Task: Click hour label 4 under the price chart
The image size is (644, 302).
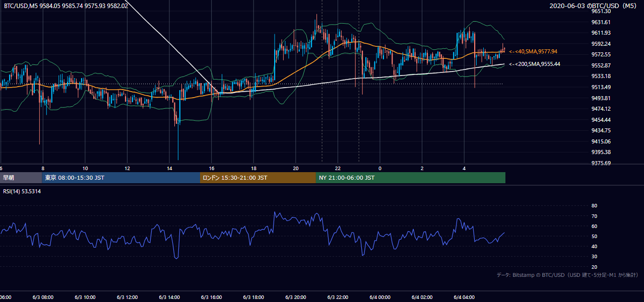Action: click(x=464, y=168)
